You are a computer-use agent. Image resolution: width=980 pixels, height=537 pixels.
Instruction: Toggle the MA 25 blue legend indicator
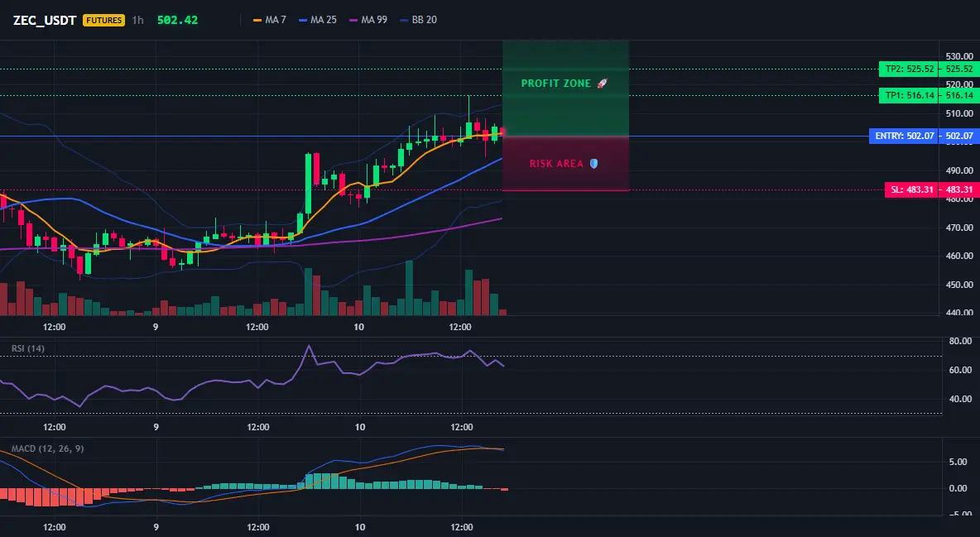click(318, 20)
